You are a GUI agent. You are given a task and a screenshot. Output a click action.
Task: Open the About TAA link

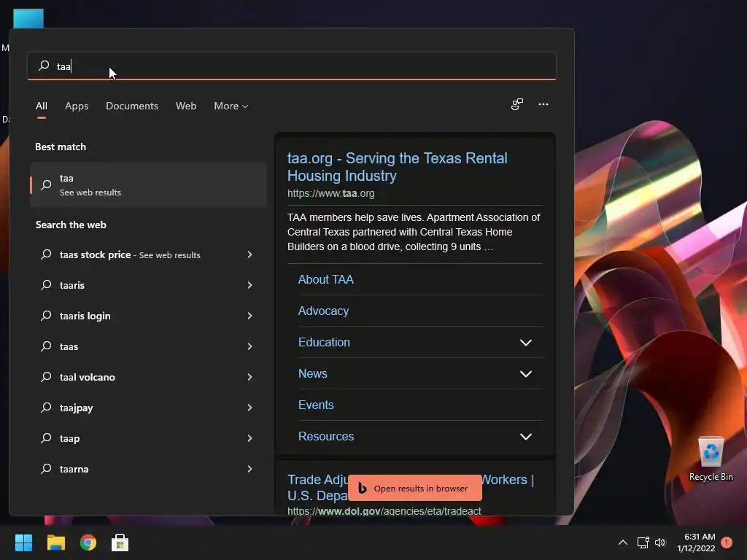click(326, 279)
